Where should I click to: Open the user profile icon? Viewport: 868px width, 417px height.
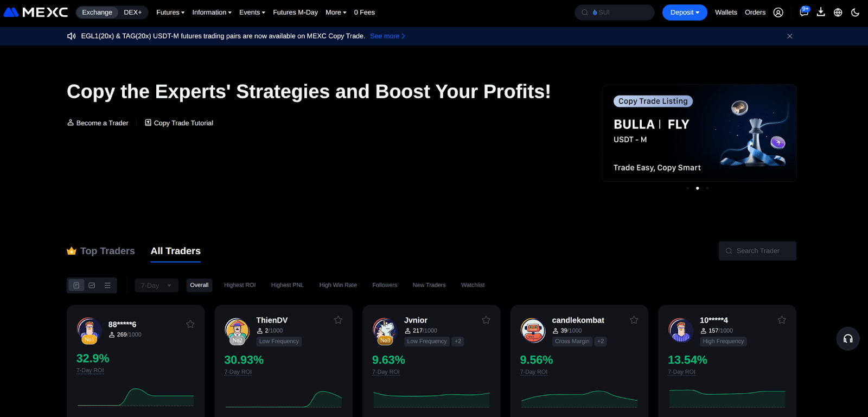(x=778, y=12)
